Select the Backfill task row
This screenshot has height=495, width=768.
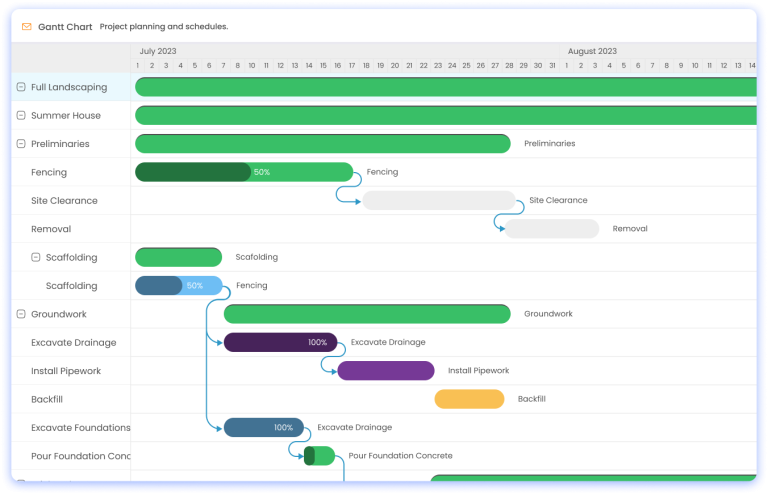(71, 400)
